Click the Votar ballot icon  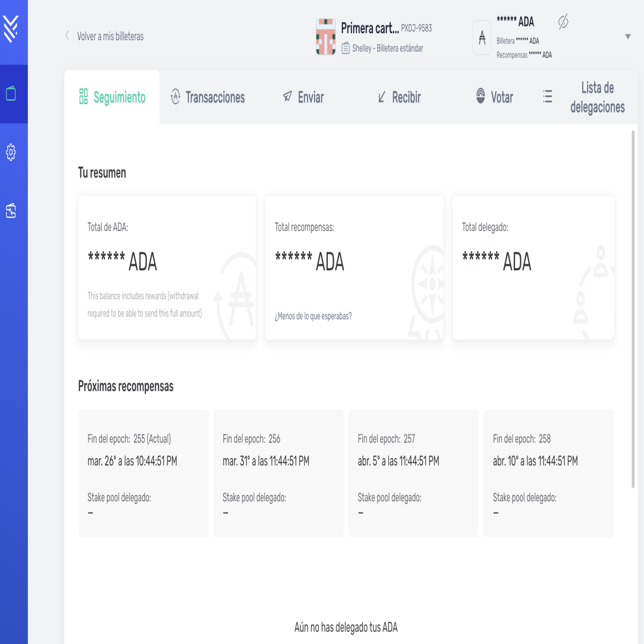coord(480,96)
